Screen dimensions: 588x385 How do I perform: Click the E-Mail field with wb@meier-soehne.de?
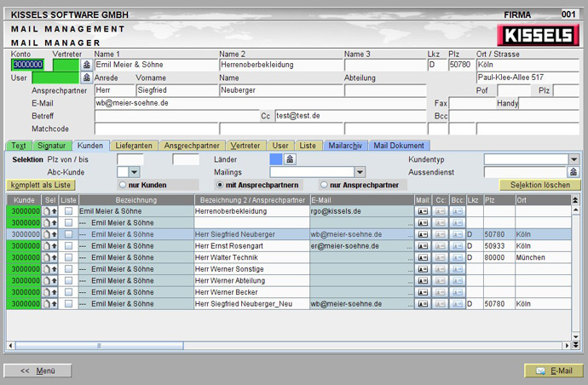click(260, 103)
